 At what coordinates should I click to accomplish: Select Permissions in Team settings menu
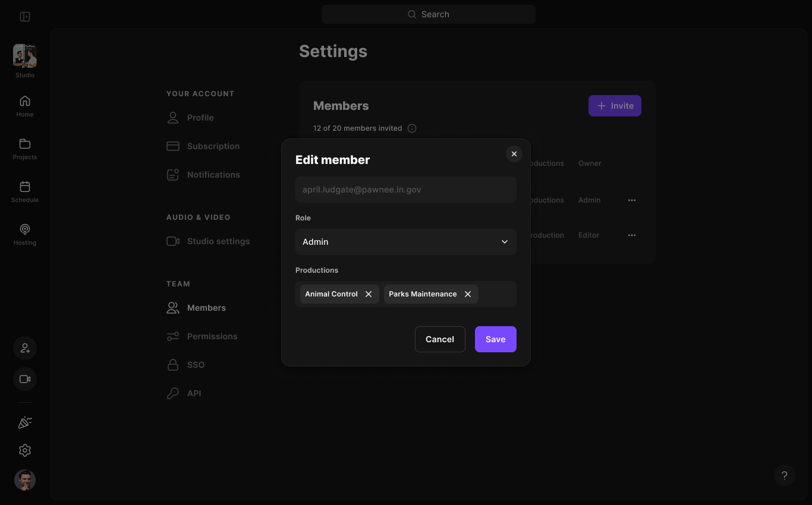pyautogui.click(x=212, y=336)
